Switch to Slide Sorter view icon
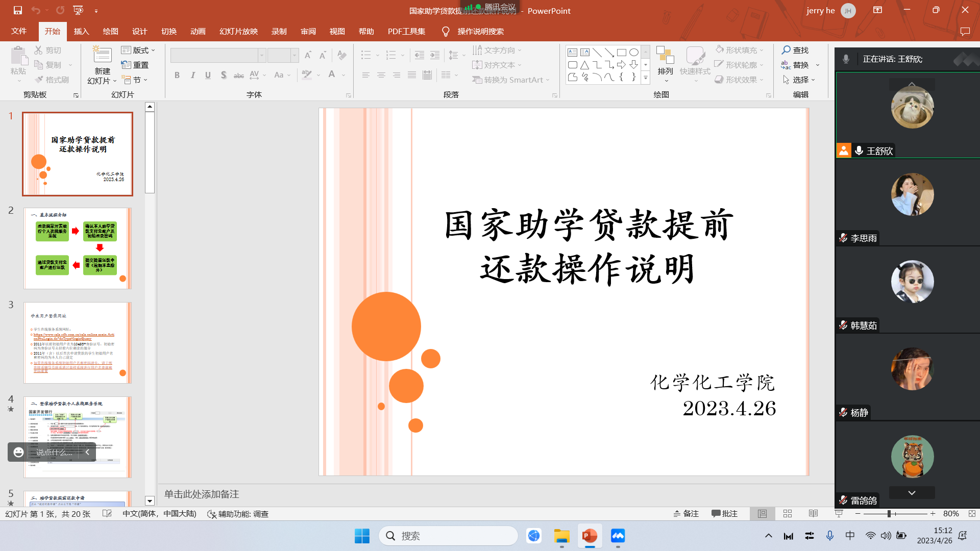Image resolution: width=980 pixels, height=551 pixels. (x=788, y=514)
